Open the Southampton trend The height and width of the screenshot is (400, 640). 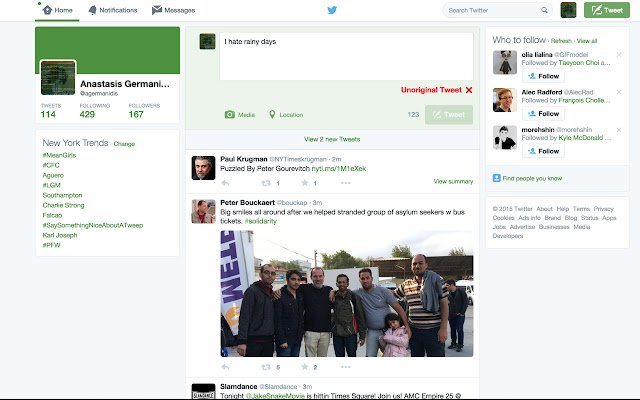(x=62, y=195)
